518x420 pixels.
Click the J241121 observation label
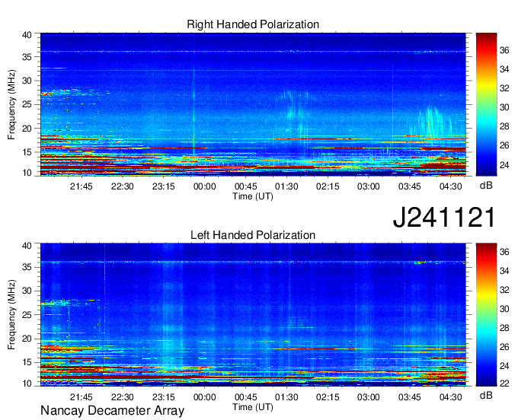(x=444, y=217)
